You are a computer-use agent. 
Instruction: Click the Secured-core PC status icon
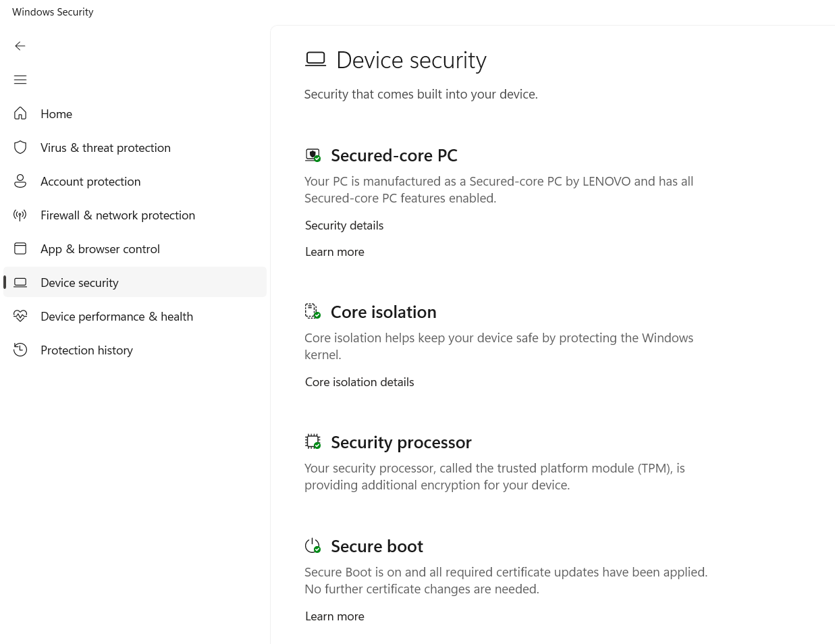click(x=313, y=155)
